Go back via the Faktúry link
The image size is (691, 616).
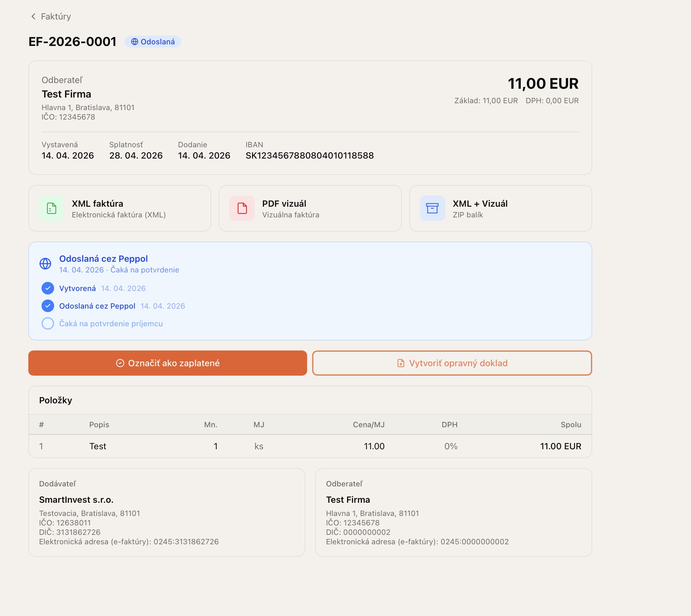click(56, 16)
